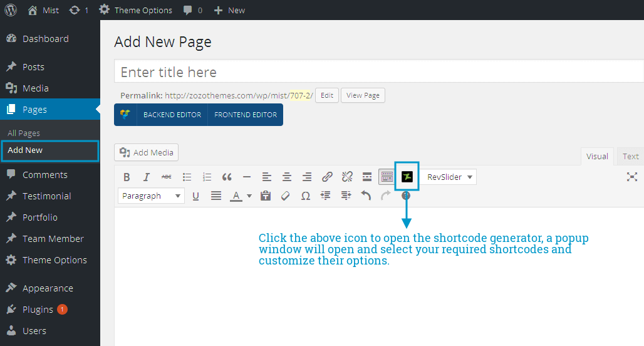Open the Paragraph format dropdown

pyautogui.click(x=151, y=196)
